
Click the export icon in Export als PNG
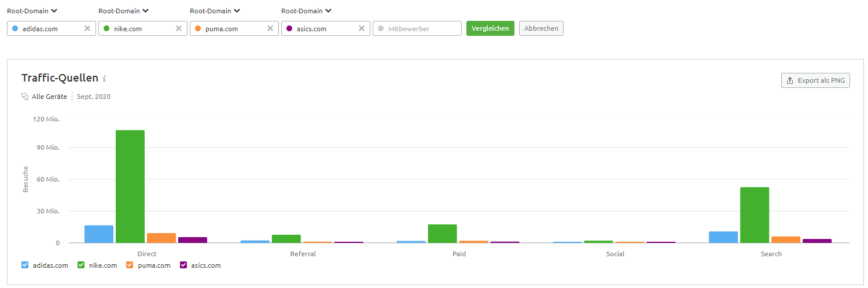pos(790,80)
